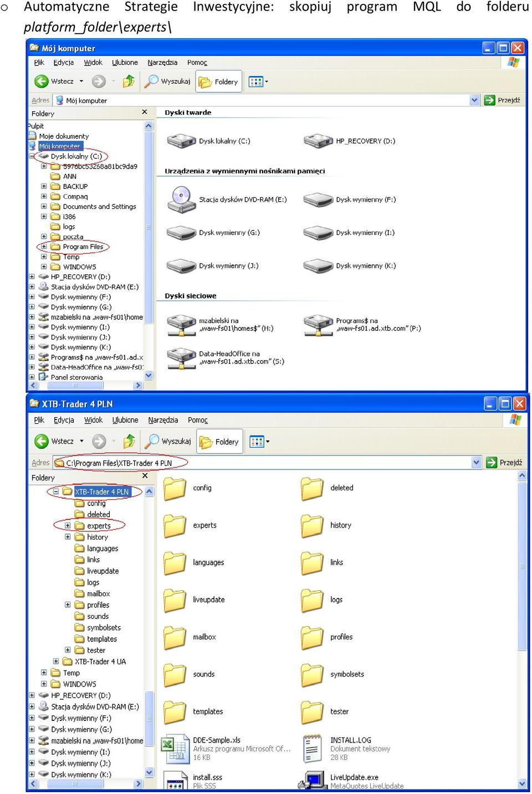The image size is (532, 794).
Task: Click Przejdź button in XTB-Trader 4 PLN window
Action: coord(504,463)
